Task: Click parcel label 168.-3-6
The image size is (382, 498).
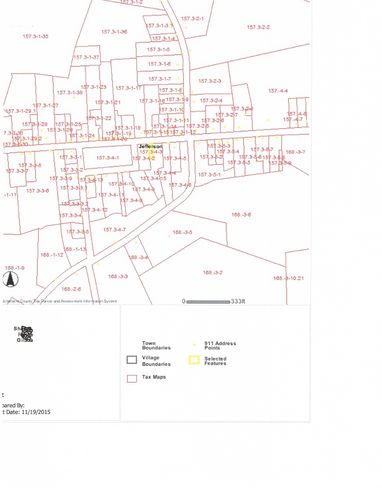Action: click(241, 215)
